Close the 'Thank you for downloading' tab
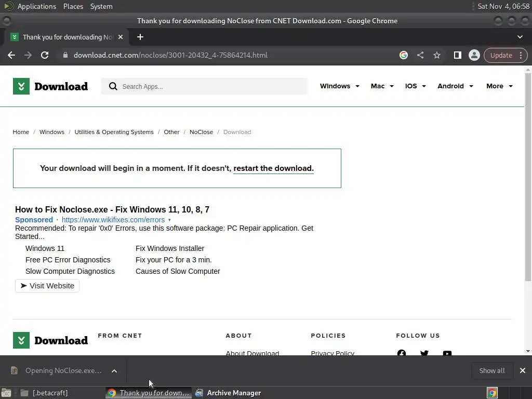 tap(121, 37)
